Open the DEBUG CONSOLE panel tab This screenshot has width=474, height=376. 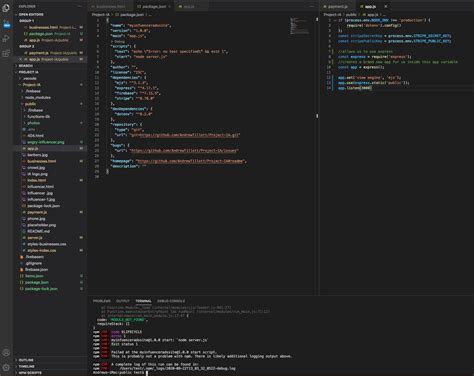[171, 301]
